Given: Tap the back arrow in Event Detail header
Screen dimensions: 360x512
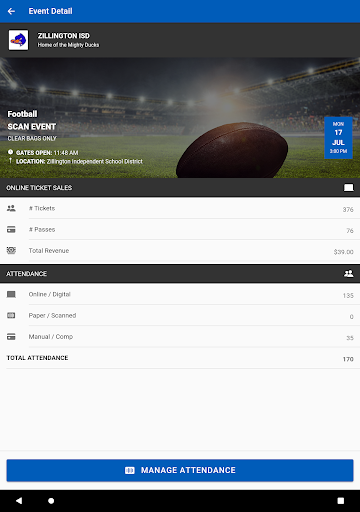Looking at the screenshot, I should pos(11,11).
